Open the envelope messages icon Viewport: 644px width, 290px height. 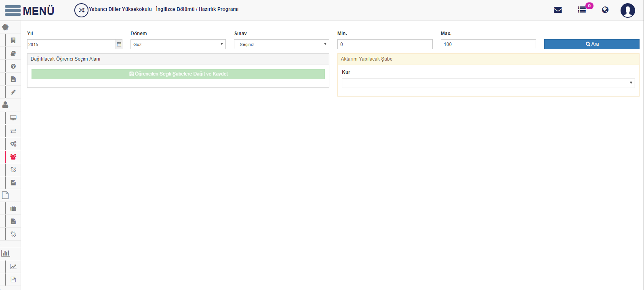coord(558,10)
